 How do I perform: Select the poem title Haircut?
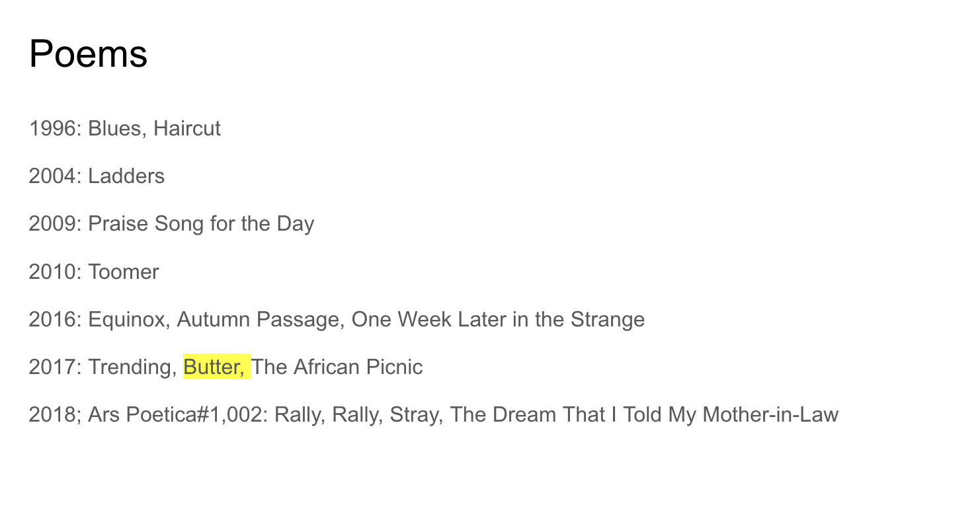(x=187, y=128)
